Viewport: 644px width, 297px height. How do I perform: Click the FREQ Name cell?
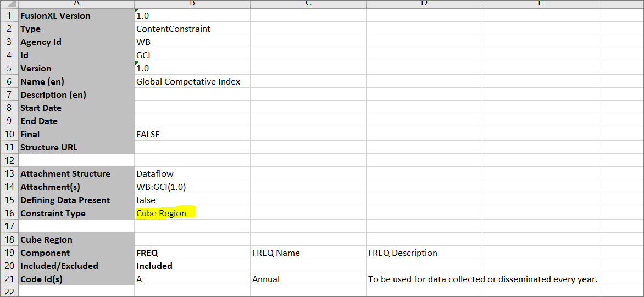tap(276, 253)
